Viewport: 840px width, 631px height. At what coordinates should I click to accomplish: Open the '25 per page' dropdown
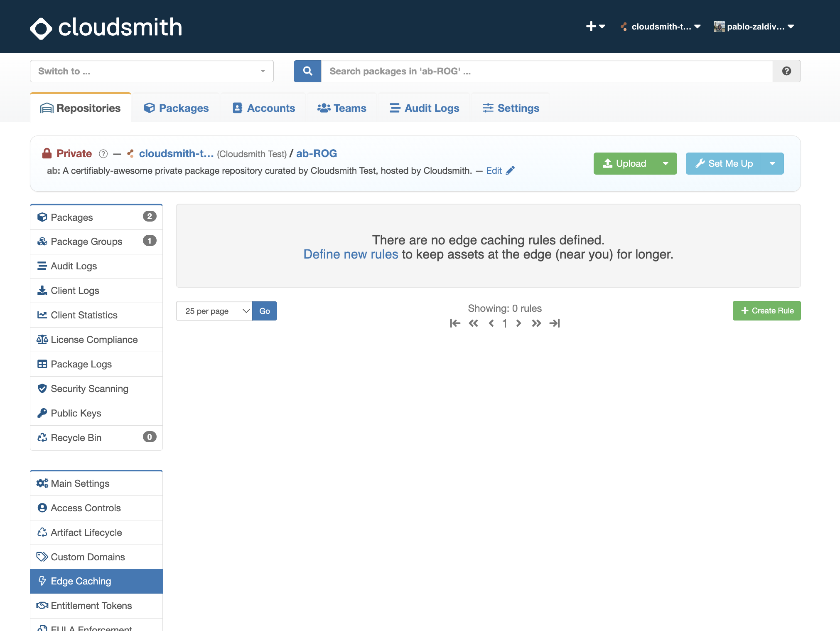point(214,311)
